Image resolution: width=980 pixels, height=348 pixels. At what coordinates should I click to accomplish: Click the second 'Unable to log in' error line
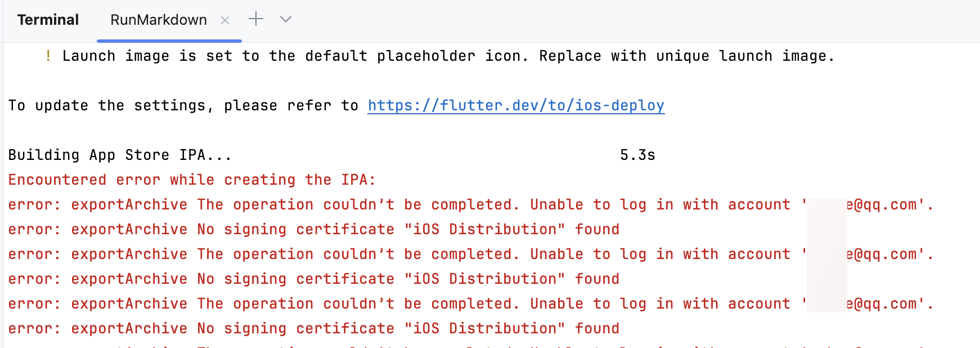coord(394,254)
